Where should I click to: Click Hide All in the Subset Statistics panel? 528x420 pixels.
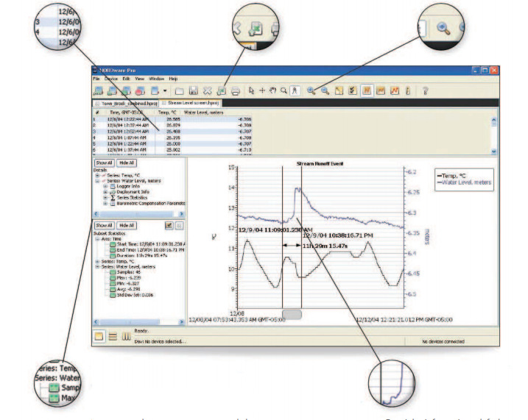pyautogui.click(x=127, y=225)
